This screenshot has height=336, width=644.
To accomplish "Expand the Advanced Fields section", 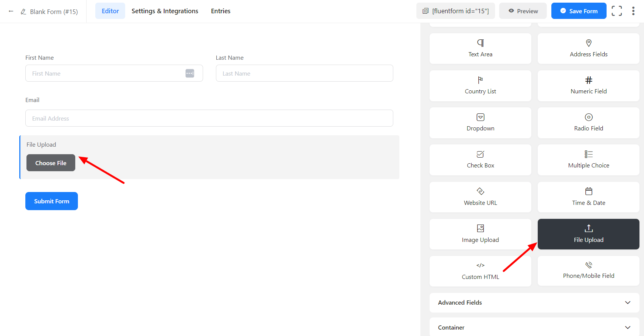I will (534, 302).
